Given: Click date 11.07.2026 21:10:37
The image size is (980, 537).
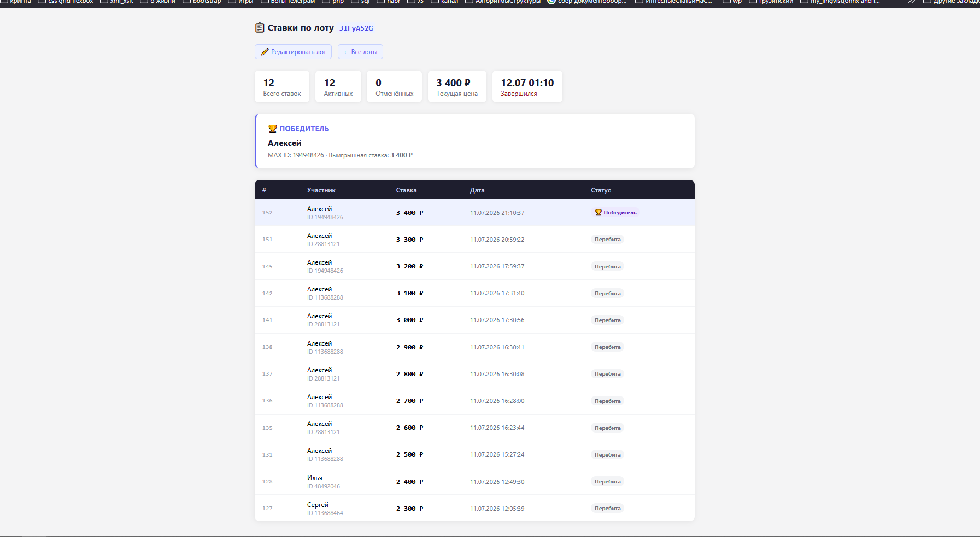Looking at the screenshot, I should tap(497, 213).
